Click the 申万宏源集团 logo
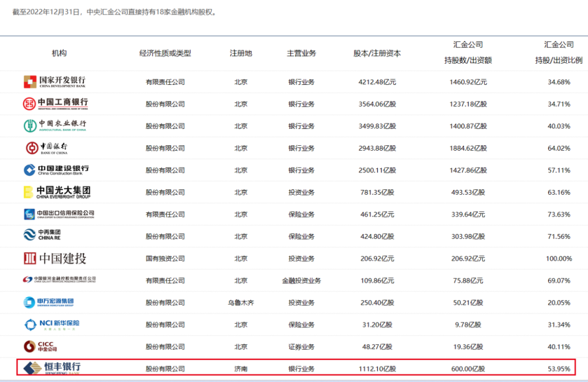 [x=48, y=303]
